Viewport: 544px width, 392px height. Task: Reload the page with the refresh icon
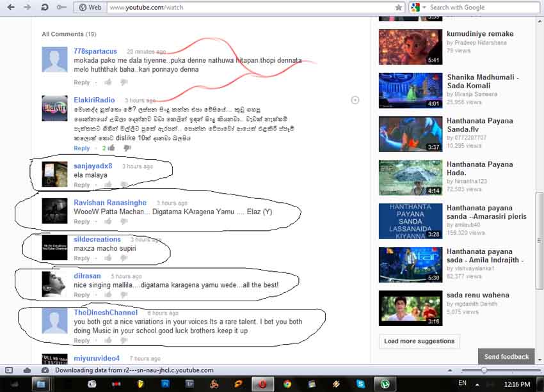tap(44, 7)
